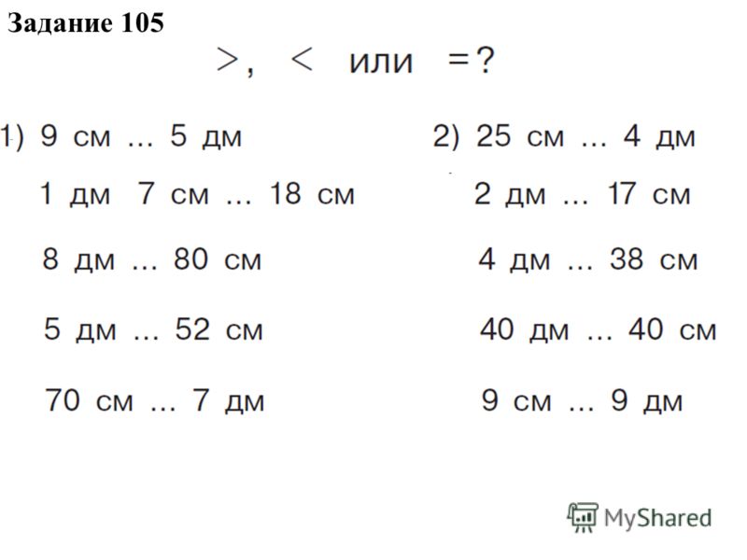Click the dots between 4 дм and 38 см
This screenshot has height=560, width=747.
coord(580,267)
